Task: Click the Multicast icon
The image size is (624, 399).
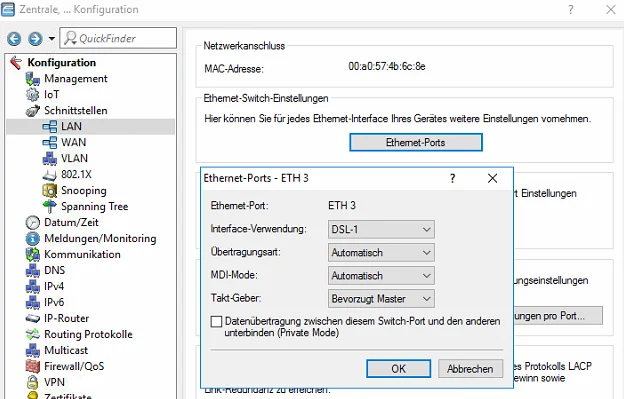Action: [33, 350]
